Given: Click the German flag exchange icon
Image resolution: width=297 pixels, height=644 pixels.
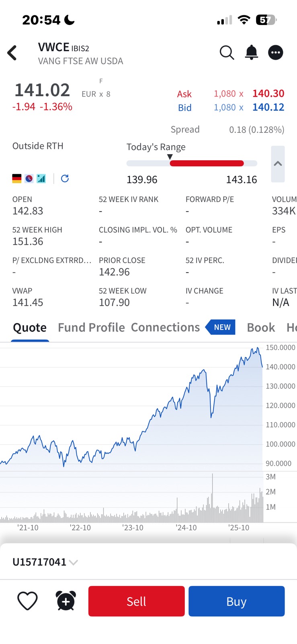Looking at the screenshot, I should [16, 178].
